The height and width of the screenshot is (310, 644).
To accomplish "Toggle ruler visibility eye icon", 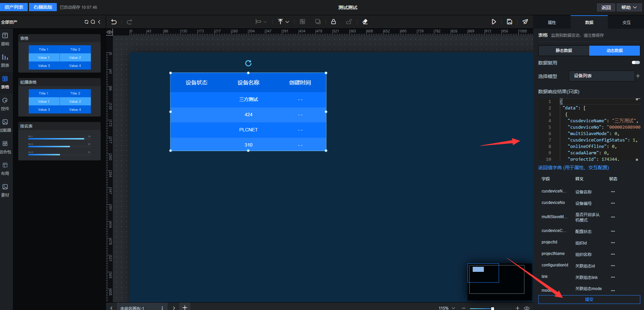I will coord(109,32).
